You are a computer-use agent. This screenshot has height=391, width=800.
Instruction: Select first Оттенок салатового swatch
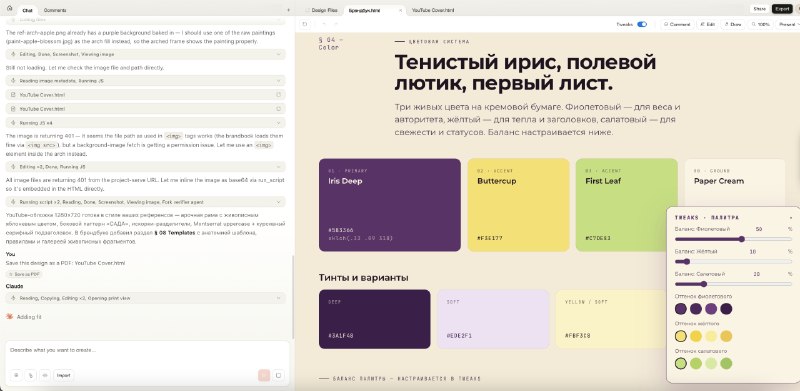[681, 363]
